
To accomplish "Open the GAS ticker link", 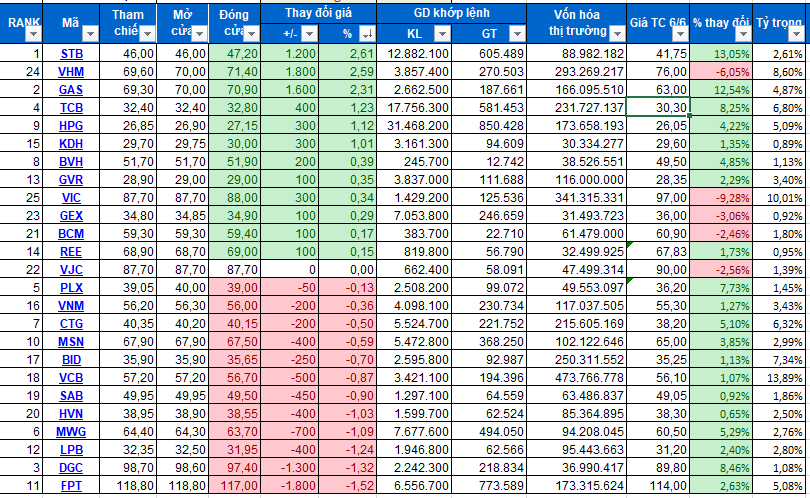I will coord(71,90).
